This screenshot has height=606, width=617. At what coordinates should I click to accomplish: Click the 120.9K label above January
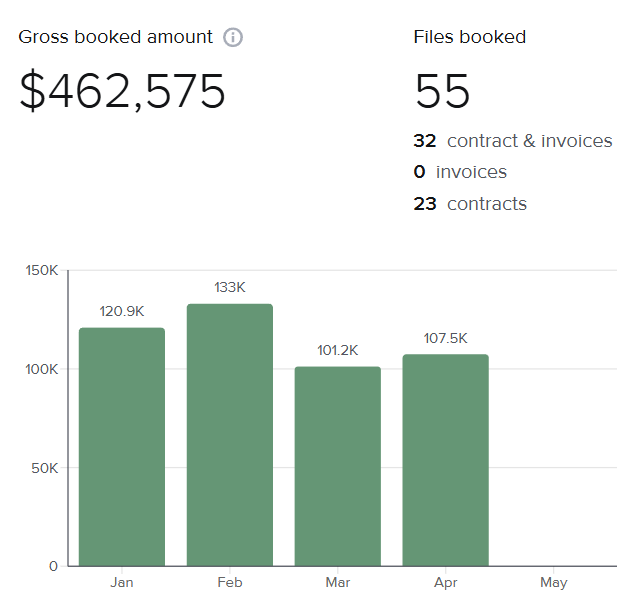(x=122, y=312)
